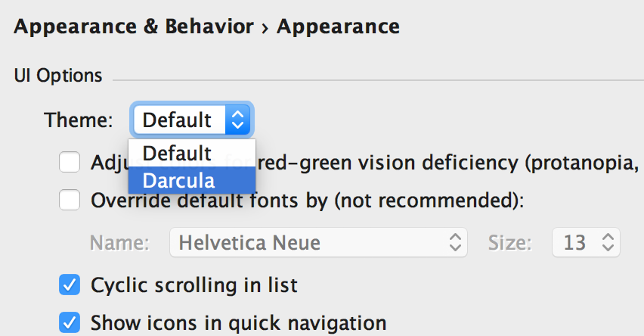Go to Appearance & Behavior breadcrumb
Image resolution: width=644 pixels, height=336 pixels.
tap(134, 28)
